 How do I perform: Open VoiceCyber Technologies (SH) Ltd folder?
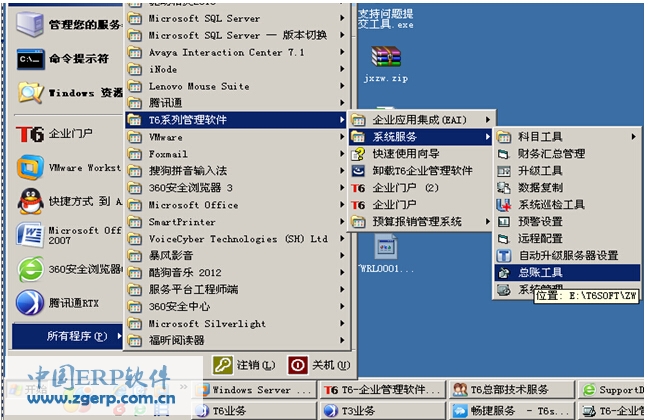[236, 239]
